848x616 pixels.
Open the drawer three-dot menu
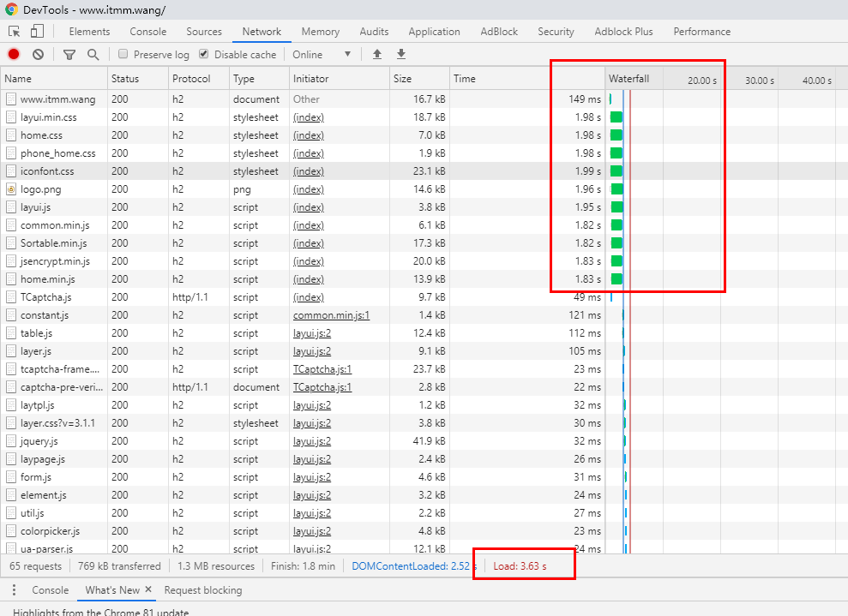(14, 590)
